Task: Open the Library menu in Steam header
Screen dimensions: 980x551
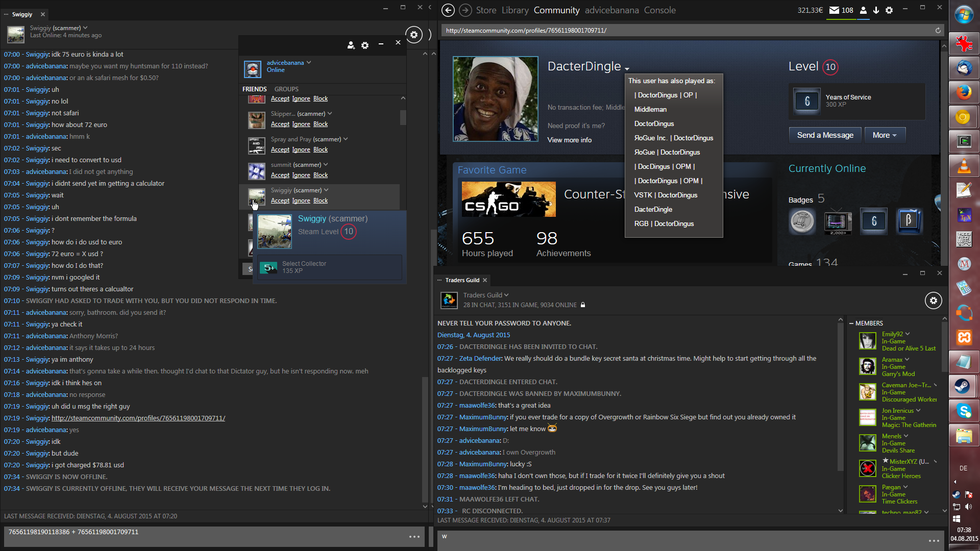Action: click(514, 10)
